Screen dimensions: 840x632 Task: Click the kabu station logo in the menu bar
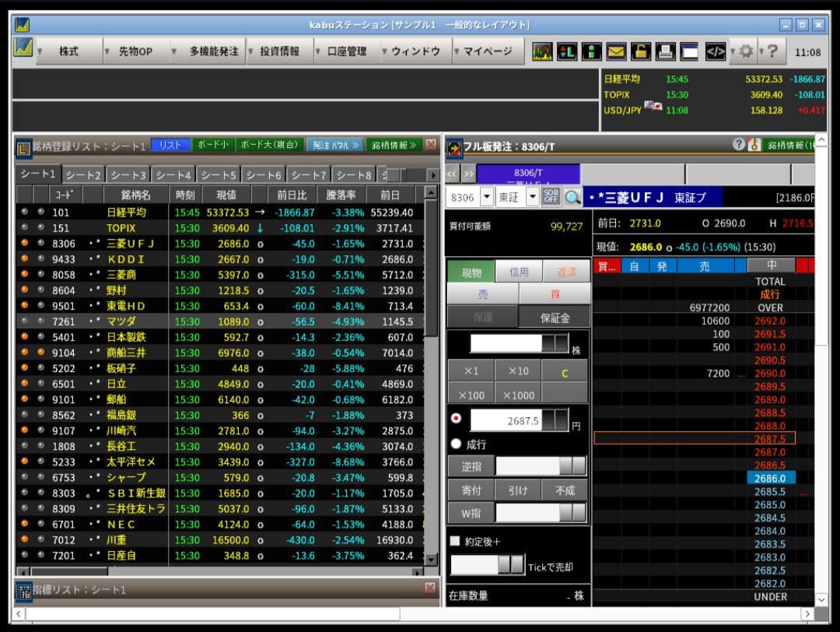pos(23,48)
